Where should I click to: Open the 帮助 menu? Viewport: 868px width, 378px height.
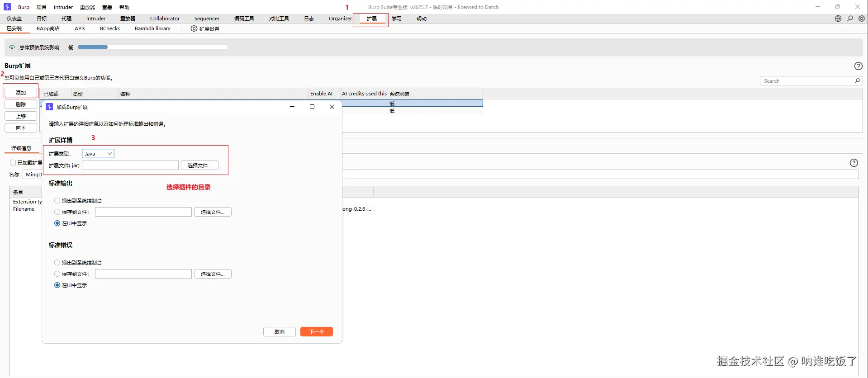(124, 7)
